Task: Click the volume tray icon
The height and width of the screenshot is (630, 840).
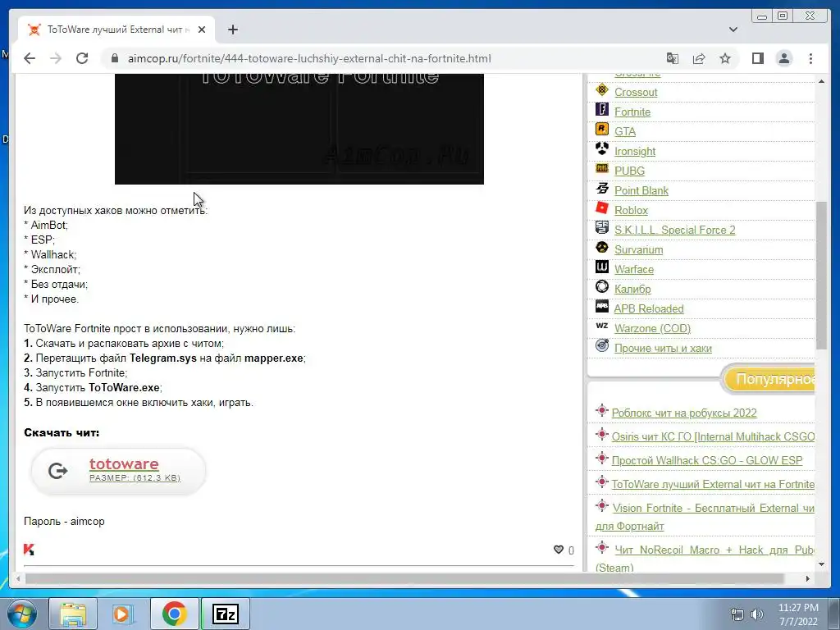Action: point(757,614)
